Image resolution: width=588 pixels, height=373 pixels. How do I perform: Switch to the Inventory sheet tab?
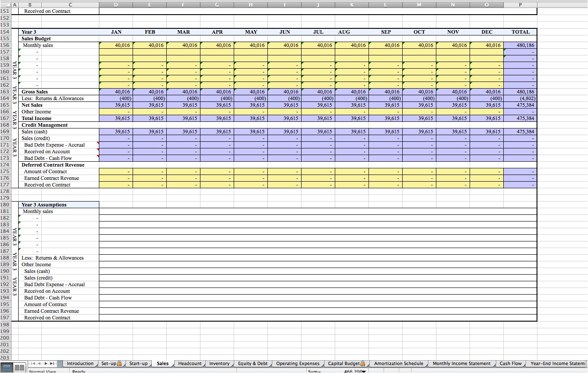tap(219, 364)
